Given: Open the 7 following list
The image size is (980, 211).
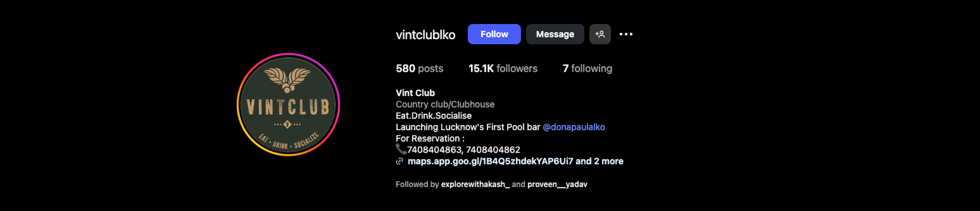Looking at the screenshot, I should (x=587, y=68).
